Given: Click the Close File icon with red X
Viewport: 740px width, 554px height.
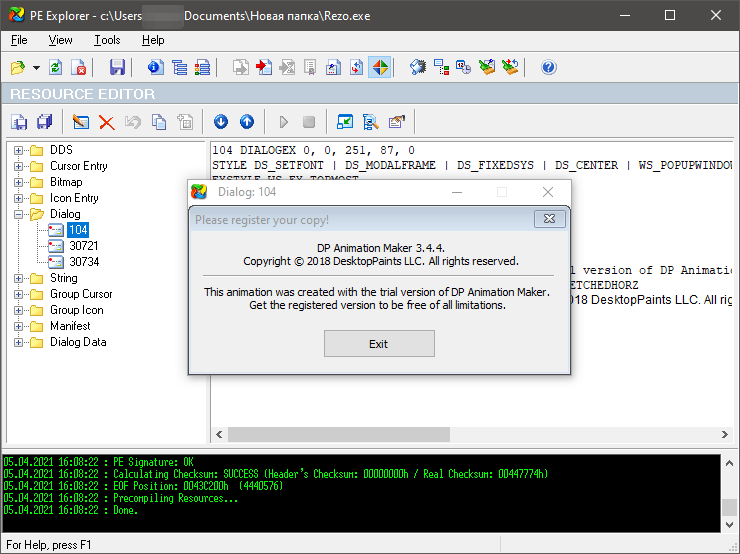Looking at the screenshot, I should 78,67.
